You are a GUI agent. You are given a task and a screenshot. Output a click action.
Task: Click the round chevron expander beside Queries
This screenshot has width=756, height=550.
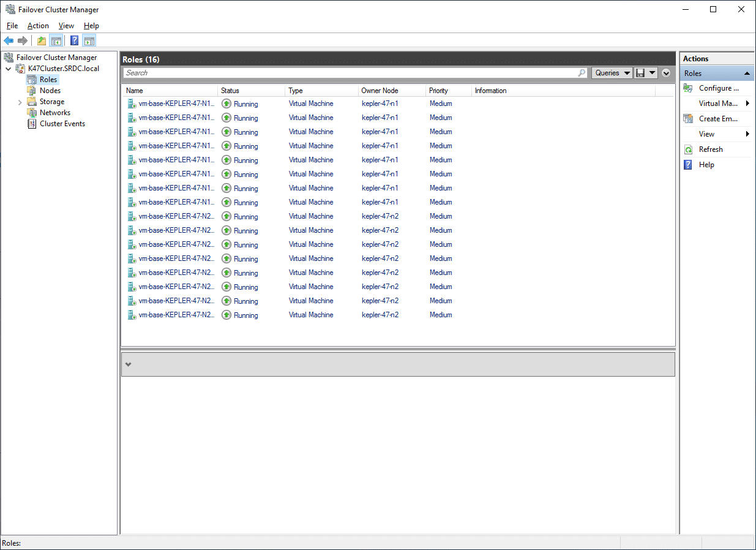coord(666,73)
